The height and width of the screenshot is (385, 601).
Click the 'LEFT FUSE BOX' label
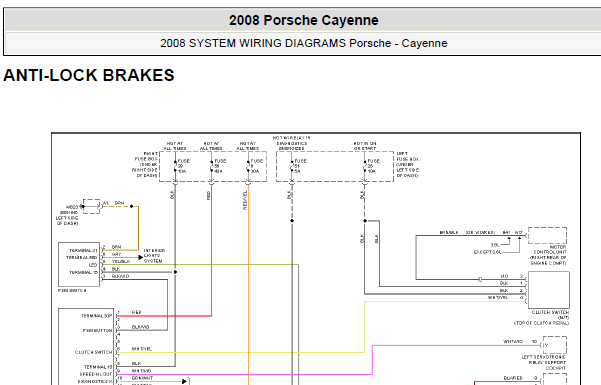coord(407,164)
